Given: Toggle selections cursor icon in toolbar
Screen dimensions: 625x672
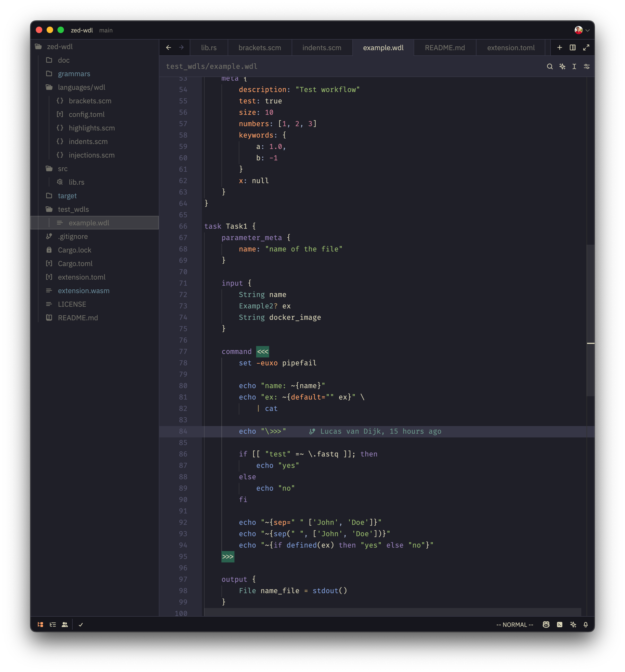Looking at the screenshot, I should click(x=574, y=67).
